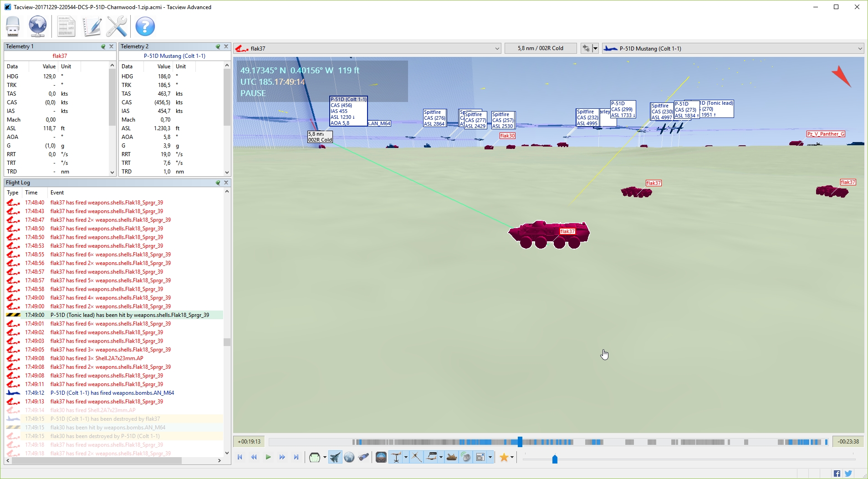The image size is (868, 479).
Task: Jump to end of recording
Action: pos(296,457)
